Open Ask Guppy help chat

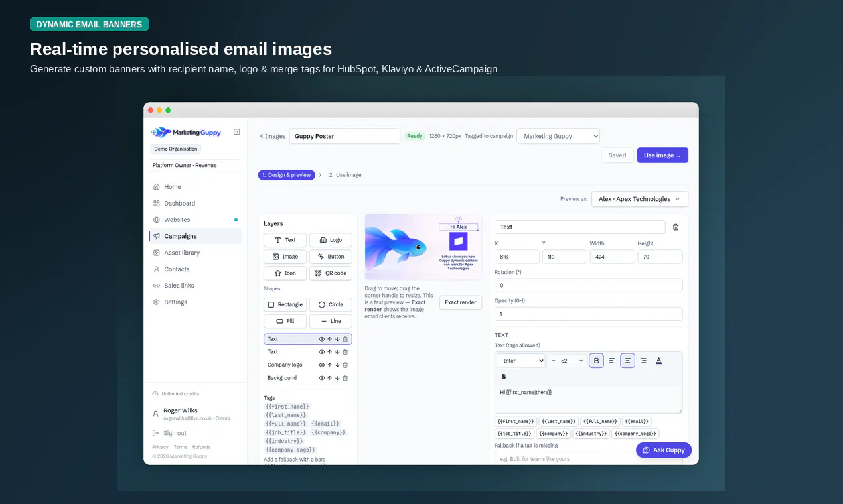pos(664,450)
